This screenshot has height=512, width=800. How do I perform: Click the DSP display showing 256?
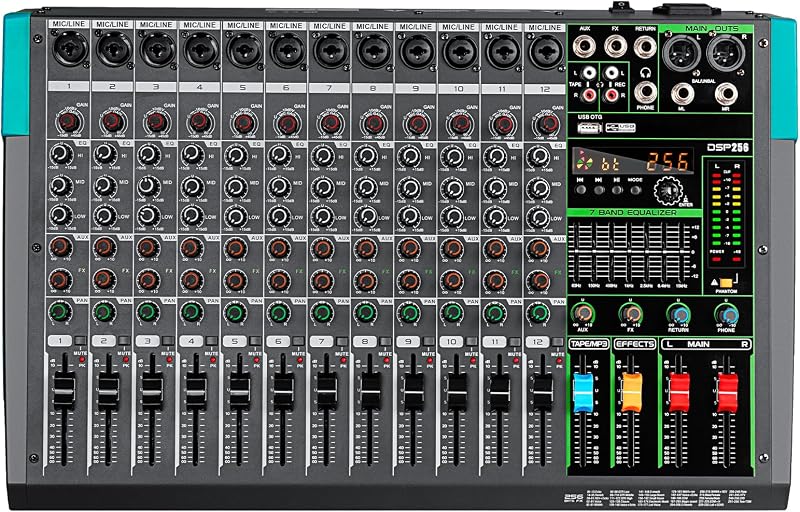tap(633, 161)
